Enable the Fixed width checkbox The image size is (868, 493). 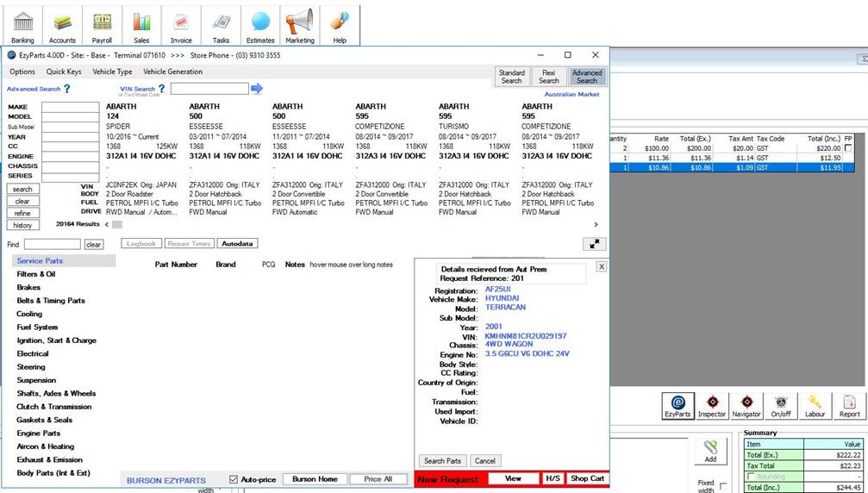coord(722,486)
